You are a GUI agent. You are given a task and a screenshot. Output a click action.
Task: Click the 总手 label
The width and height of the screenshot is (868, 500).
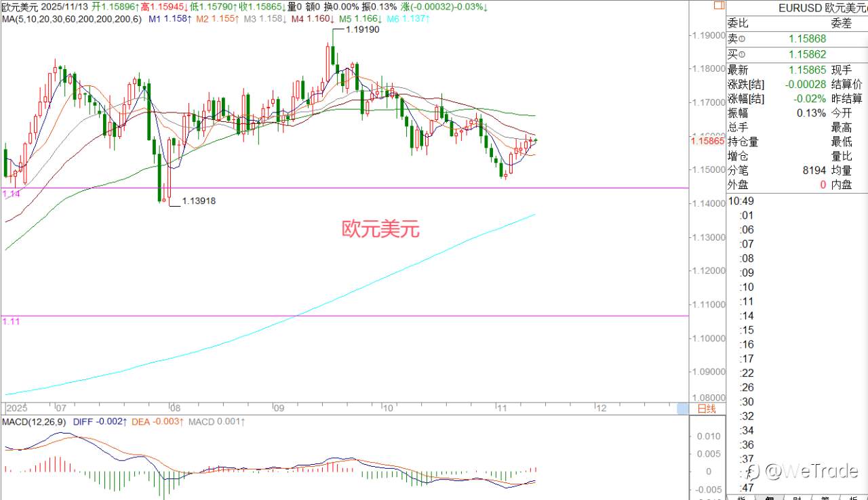[x=738, y=127]
